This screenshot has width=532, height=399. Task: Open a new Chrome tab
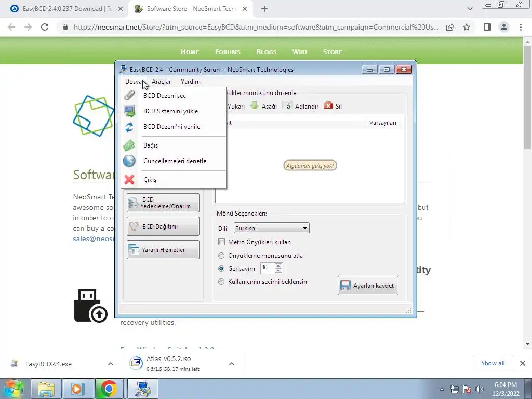pos(264,9)
